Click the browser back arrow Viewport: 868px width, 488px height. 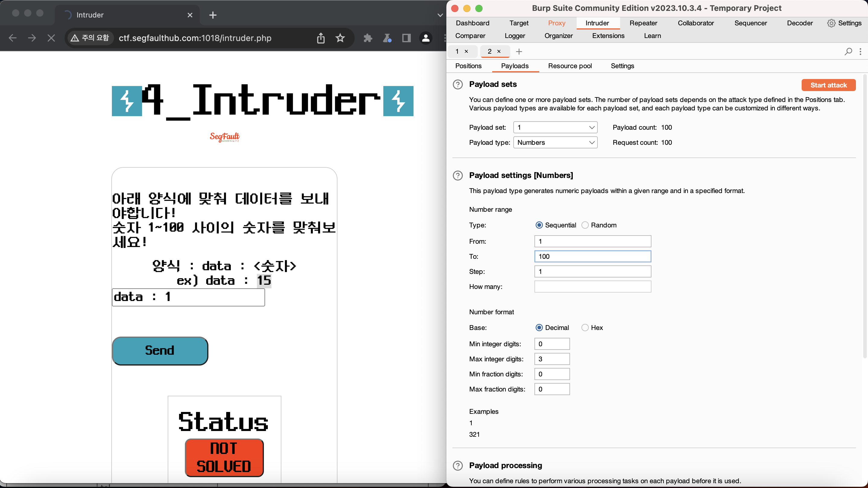pyautogui.click(x=12, y=38)
